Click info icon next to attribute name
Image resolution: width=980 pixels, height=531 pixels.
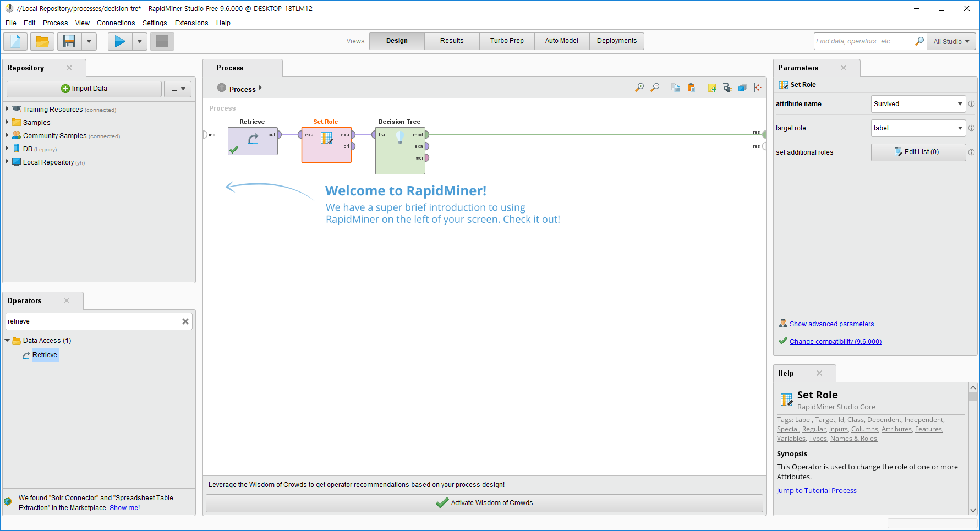972,104
